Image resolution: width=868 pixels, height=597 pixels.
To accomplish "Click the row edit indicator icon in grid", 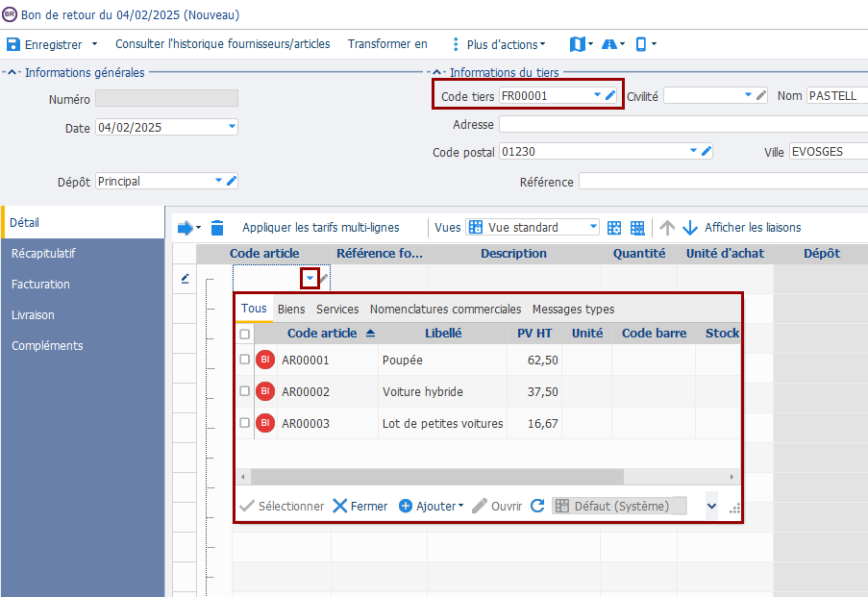I will (185, 279).
